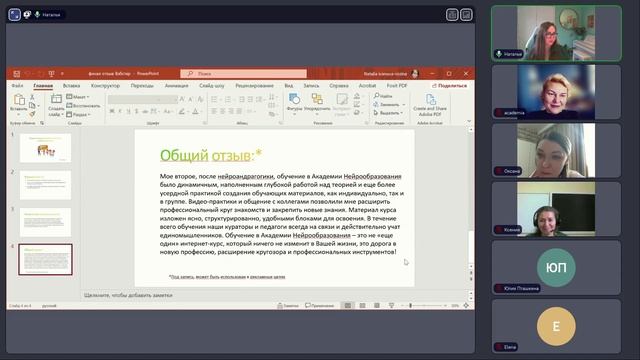
Task: Open the Фигуры (Shapes) gallery
Action: [294, 104]
